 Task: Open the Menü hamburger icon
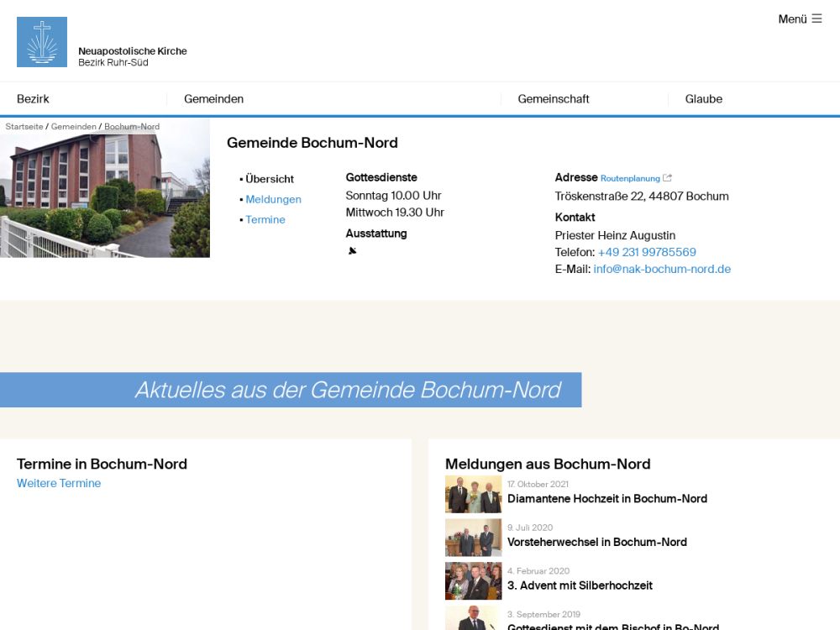(816, 18)
